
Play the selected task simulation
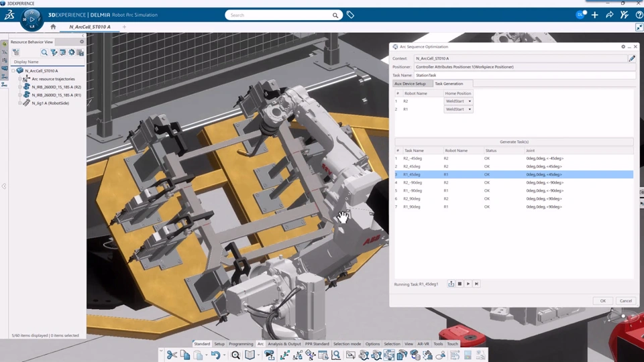[468, 284]
